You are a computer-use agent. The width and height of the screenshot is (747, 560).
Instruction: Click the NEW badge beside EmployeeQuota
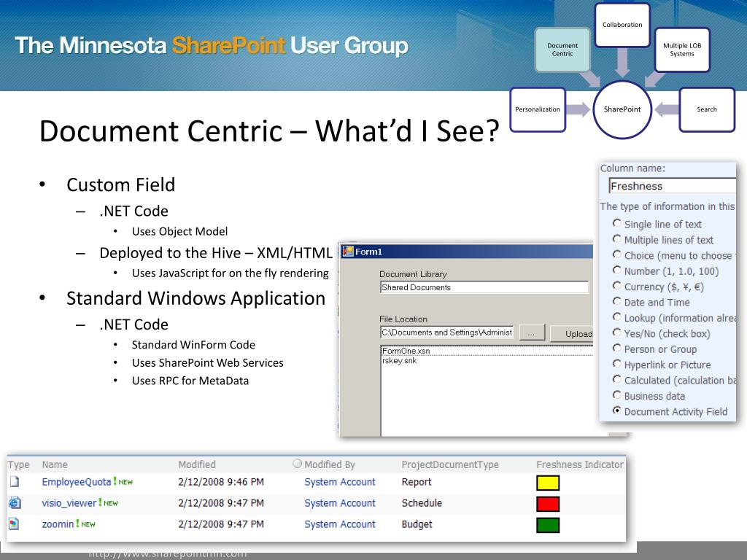[x=123, y=482]
